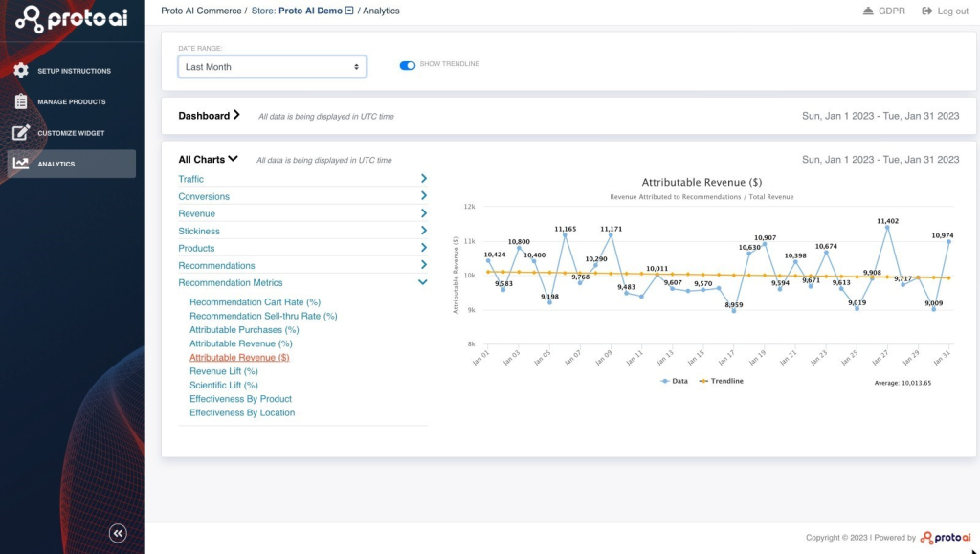The height and width of the screenshot is (554, 980).
Task: Open Recommendation Sell-thru Rate (%) chart
Action: pos(263,316)
